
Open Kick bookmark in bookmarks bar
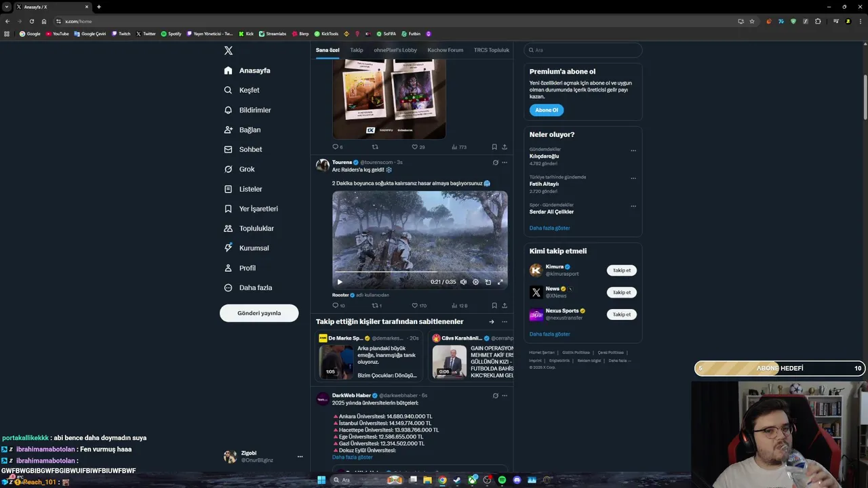pos(246,33)
